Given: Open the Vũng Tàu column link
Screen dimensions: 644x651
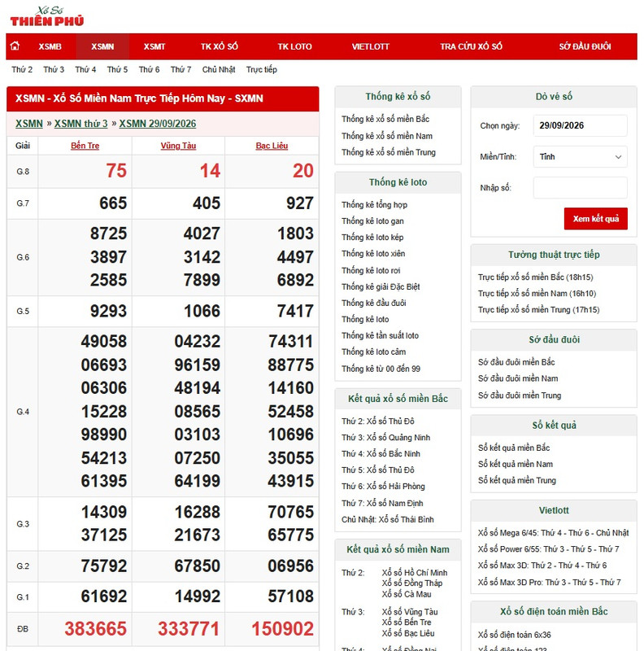Looking at the screenshot, I should 178,146.
